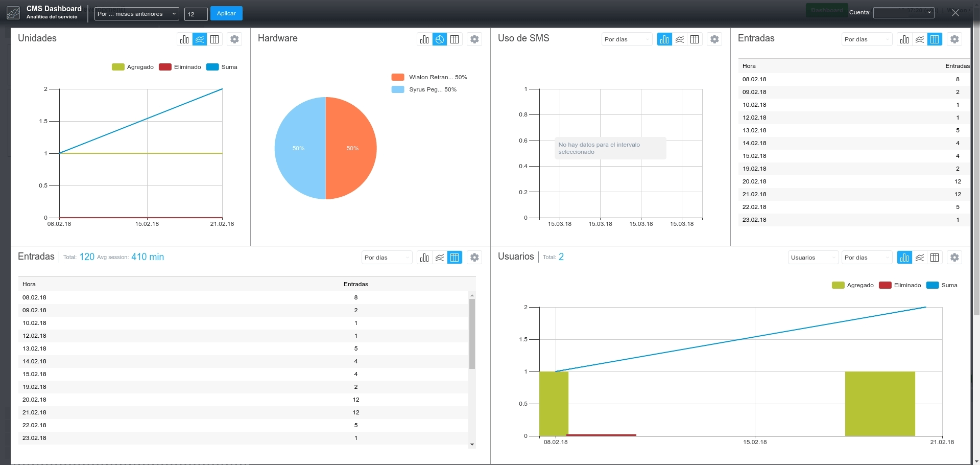Open Por días dropdown in Uso de SMS
Image resolution: width=980 pixels, height=465 pixels.
[627, 39]
